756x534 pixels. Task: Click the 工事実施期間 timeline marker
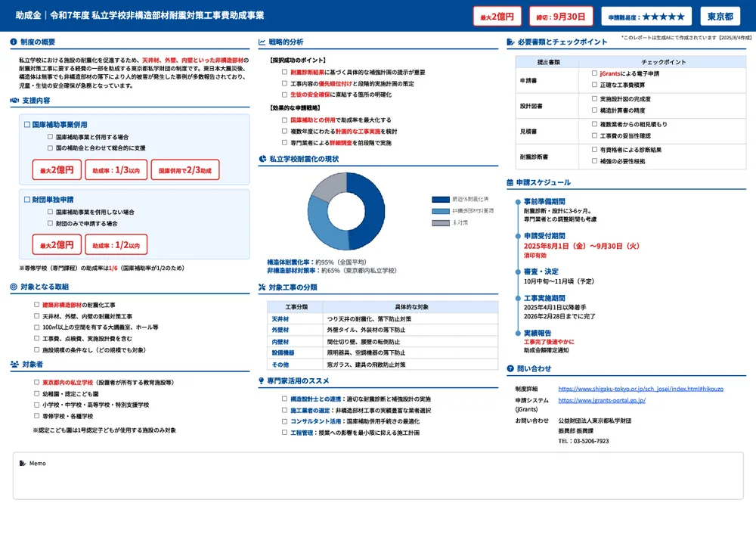pyautogui.click(x=518, y=299)
